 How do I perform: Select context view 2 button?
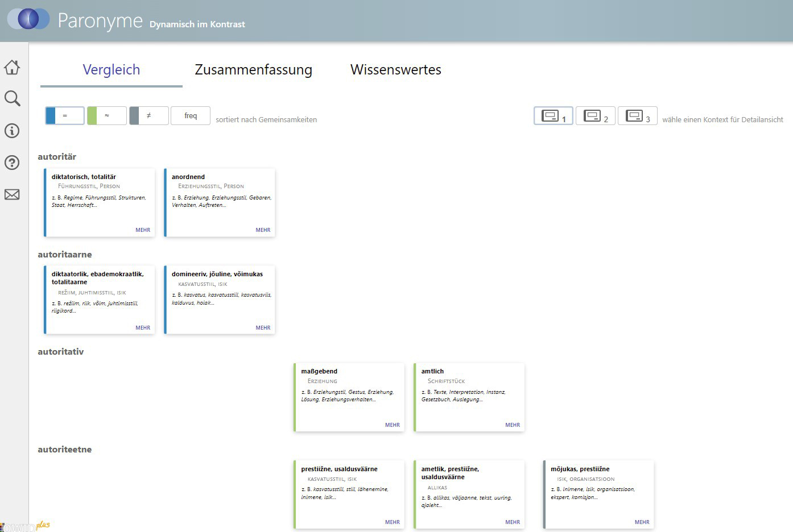click(x=595, y=116)
